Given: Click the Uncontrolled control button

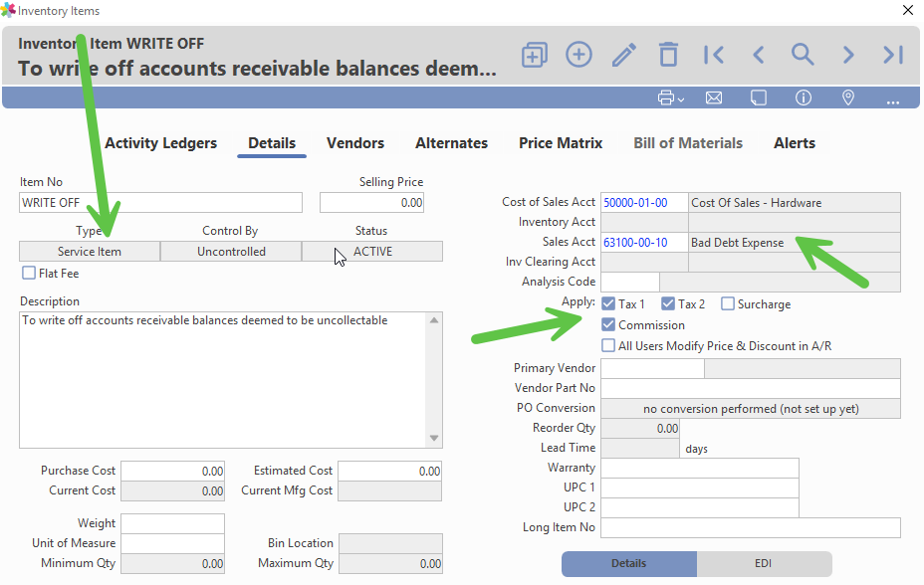Looking at the screenshot, I should pyautogui.click(x=231, y=252).
